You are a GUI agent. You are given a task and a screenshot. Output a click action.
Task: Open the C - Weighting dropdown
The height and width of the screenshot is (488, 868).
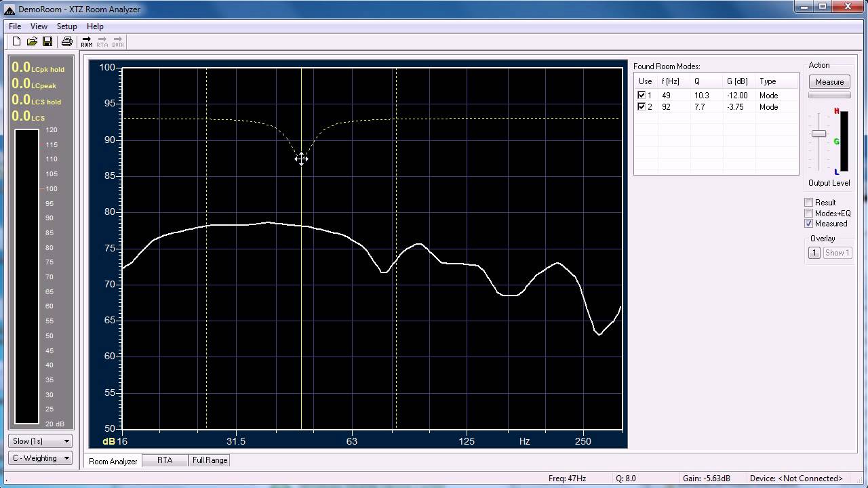[x=41, y=458]
